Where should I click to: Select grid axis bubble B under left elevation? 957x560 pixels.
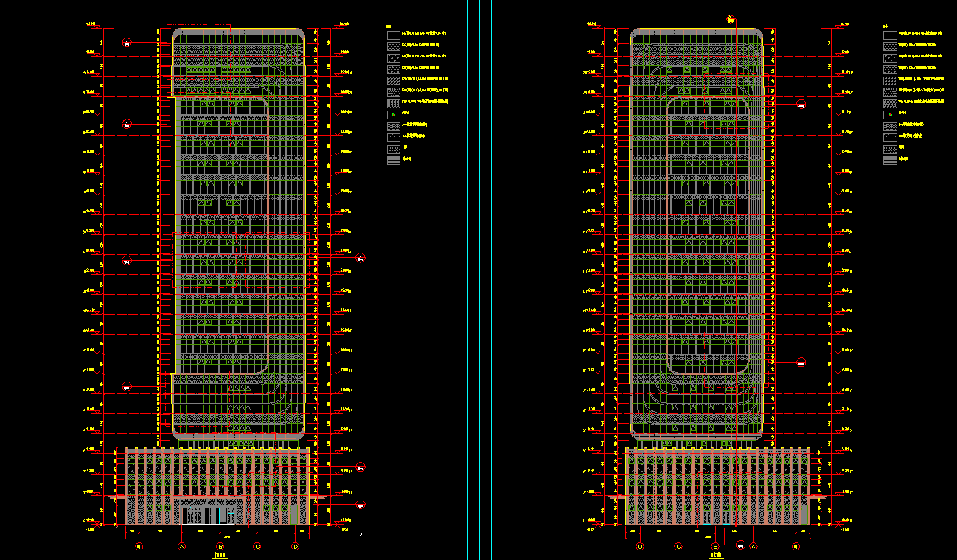point(220,547)
